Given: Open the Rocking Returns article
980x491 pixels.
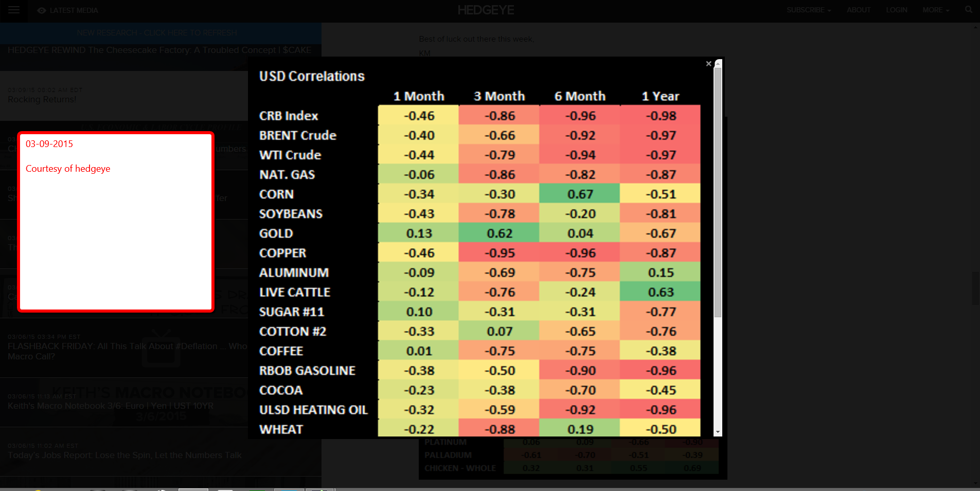Looking at the screenshot, I should coord(42,100).
